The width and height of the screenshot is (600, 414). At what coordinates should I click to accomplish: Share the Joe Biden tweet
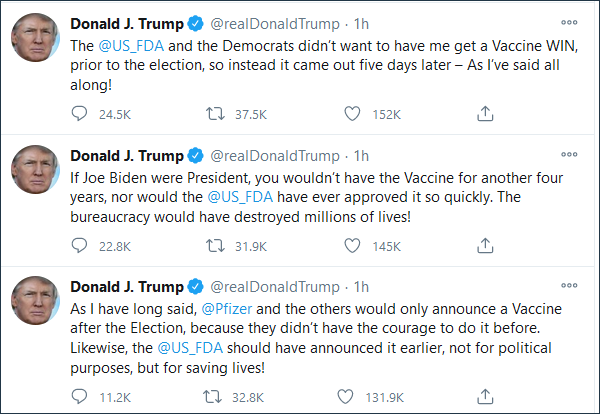[x=484, y=244]
